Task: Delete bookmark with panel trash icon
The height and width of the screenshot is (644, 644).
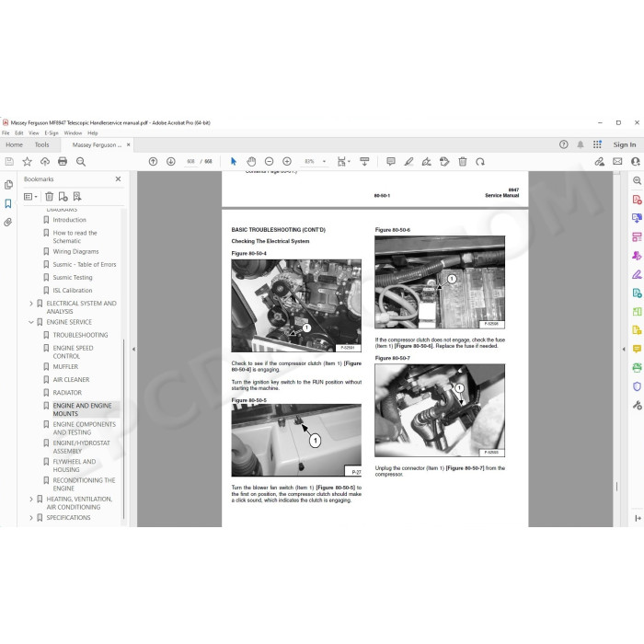Action: click(50, 196)
